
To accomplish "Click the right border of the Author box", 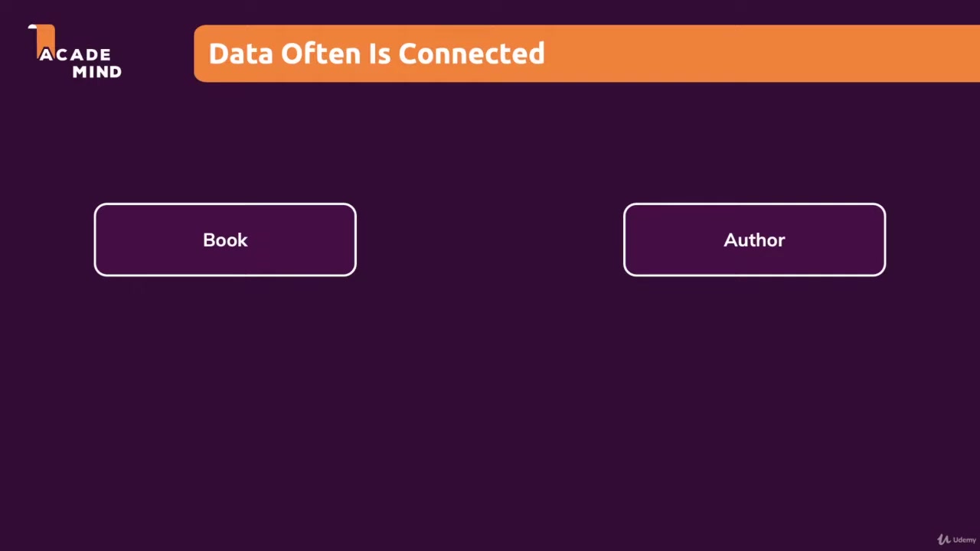I will (x=885, y=240).
